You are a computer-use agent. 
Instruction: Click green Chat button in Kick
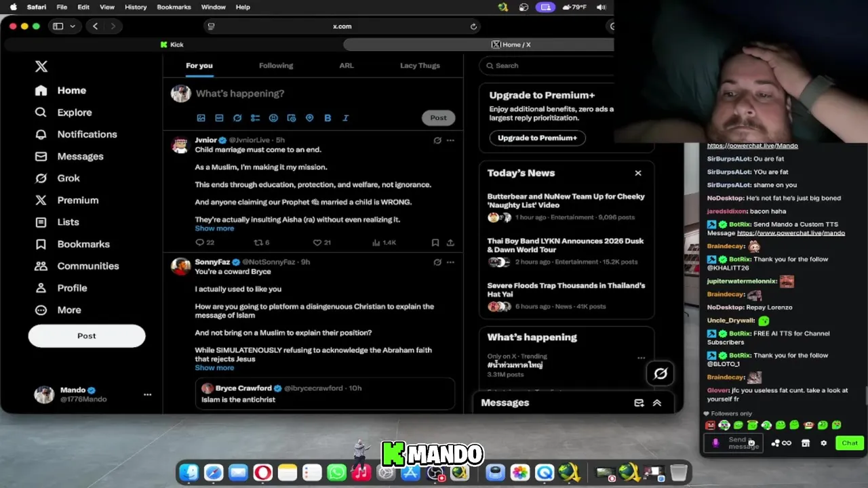850,443
